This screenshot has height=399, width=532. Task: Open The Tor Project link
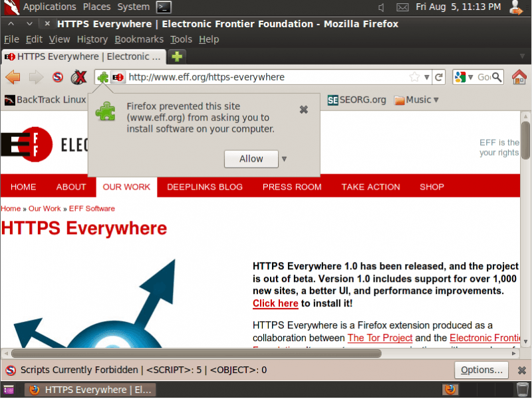tap(380, 338)
